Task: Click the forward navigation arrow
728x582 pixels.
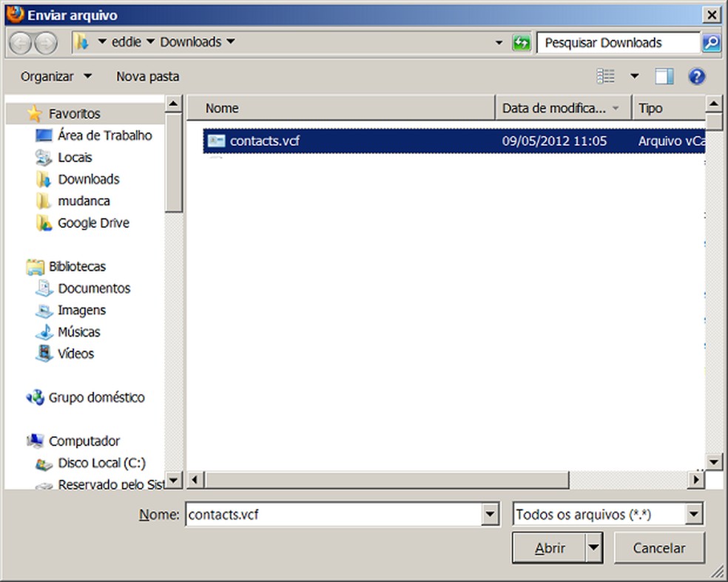Action: coord(46,43)
